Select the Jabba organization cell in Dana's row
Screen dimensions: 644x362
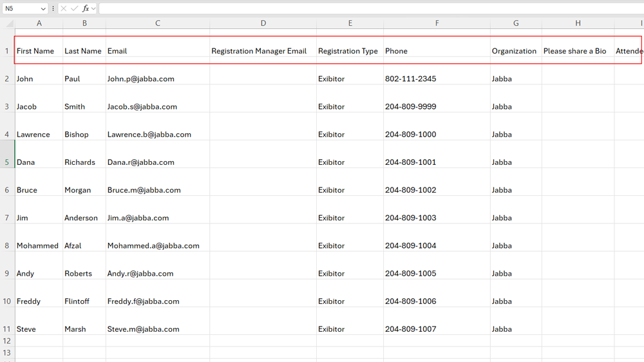point(502,162)
